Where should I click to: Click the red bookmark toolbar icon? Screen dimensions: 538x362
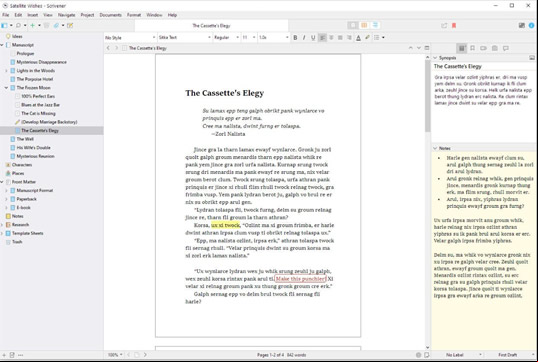point(454,25)
